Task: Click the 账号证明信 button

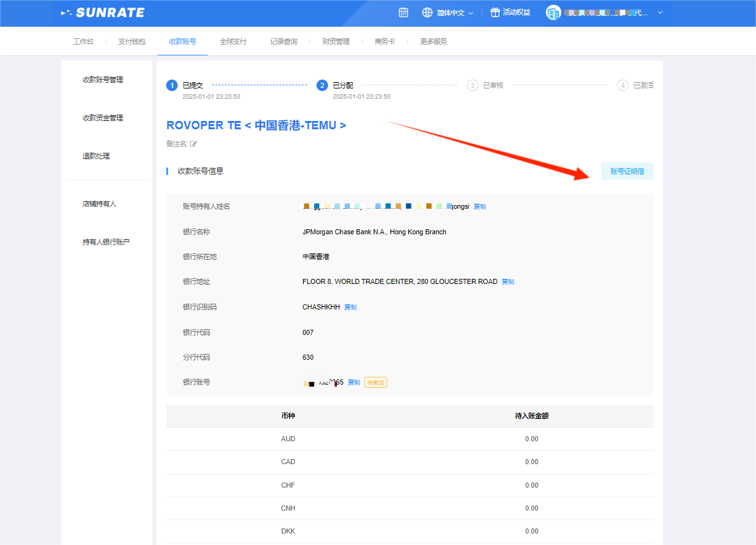Action: (x=627, y=171)
